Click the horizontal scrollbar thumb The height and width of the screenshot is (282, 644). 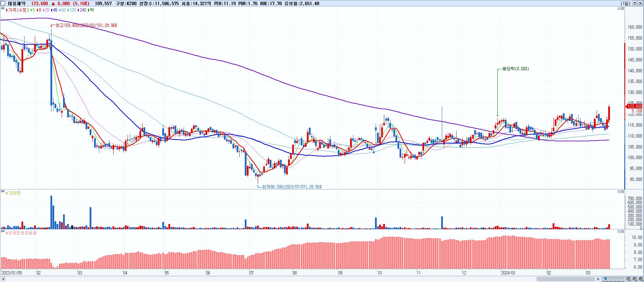pyautogui.click(x=566, y=279)
